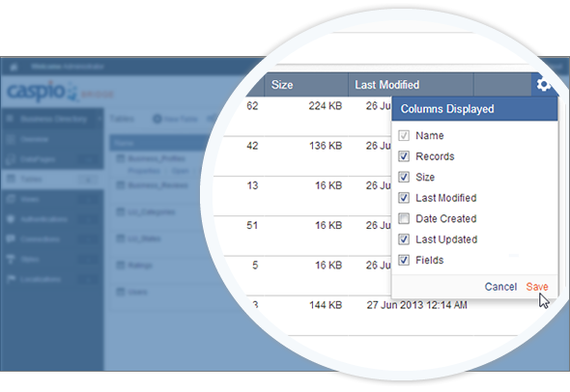The height and width of the screenshot is (392, 570).
Task: Select the LU_Categories table row
Action: (x=152, y=211)
